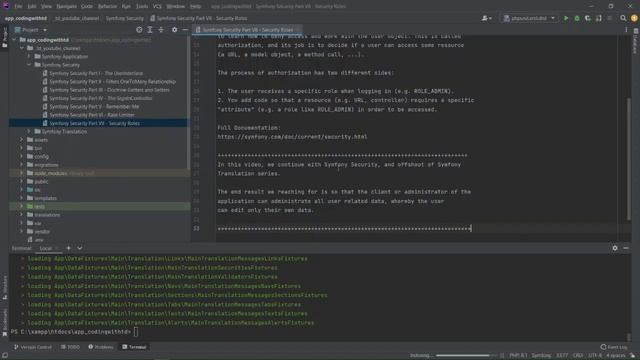640x360 pixels.
Task: Click the orange updates avatar icon in toolbar
Action: [x=634, y=18]
